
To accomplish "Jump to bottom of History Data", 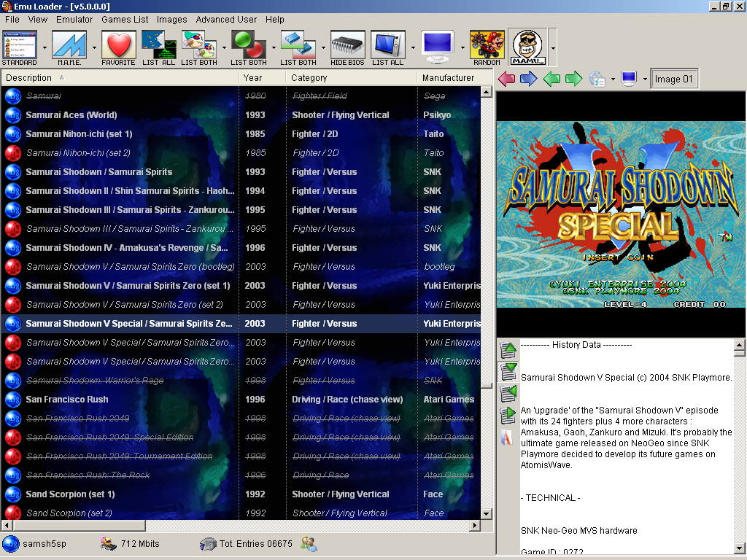I will click(x=508, y=371).
